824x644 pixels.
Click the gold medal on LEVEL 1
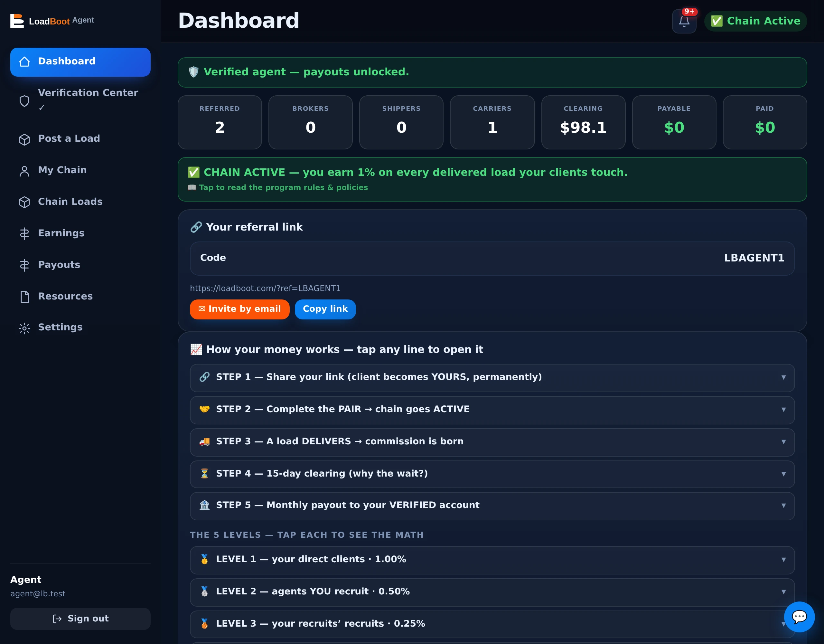click(x=204, y=559)
